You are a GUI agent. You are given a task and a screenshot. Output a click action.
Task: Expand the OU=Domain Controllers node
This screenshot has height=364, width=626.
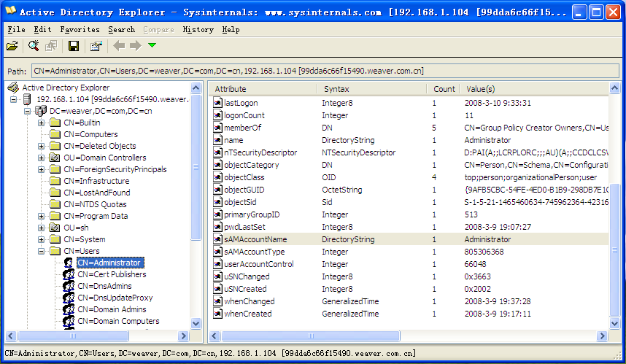click(41, 158)
